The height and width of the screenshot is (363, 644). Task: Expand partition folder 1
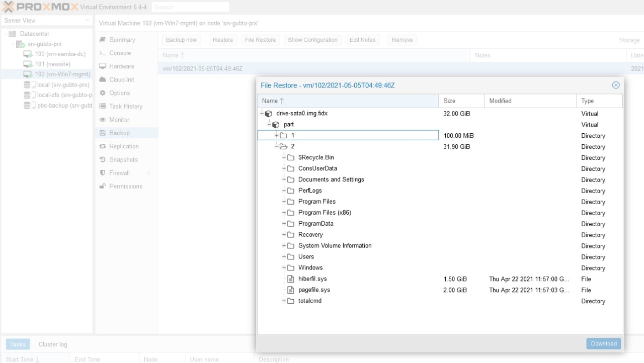(277, 135)
